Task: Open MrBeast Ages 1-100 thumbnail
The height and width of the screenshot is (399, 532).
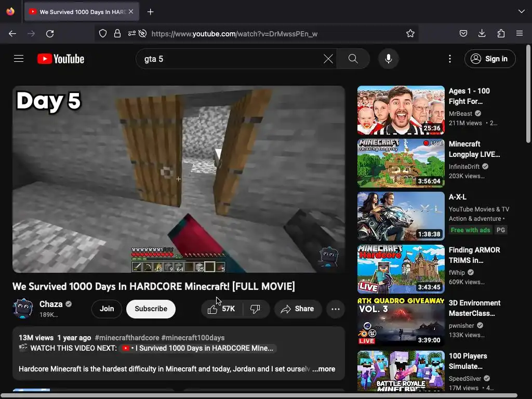Action: pos(401,110)
